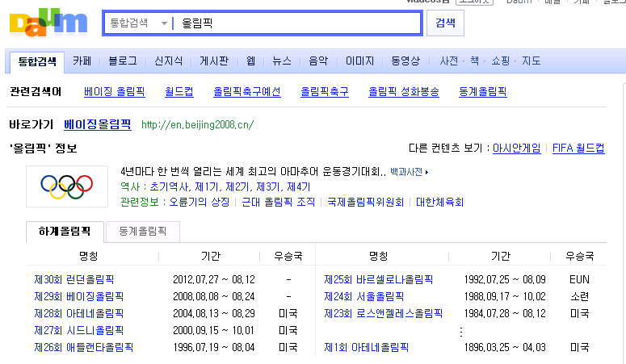This screenshot has width=626, height=364.
Task: Switch to the 이미지 tab
Action: [359, 61]
